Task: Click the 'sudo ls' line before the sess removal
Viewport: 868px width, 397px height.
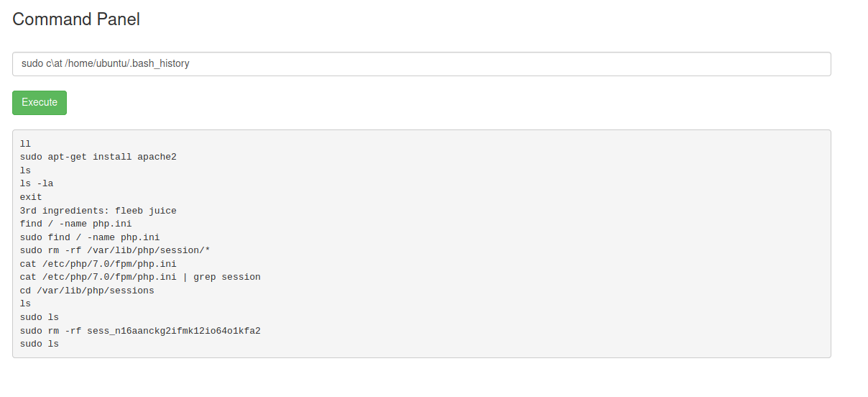Action: pos(40,317)
